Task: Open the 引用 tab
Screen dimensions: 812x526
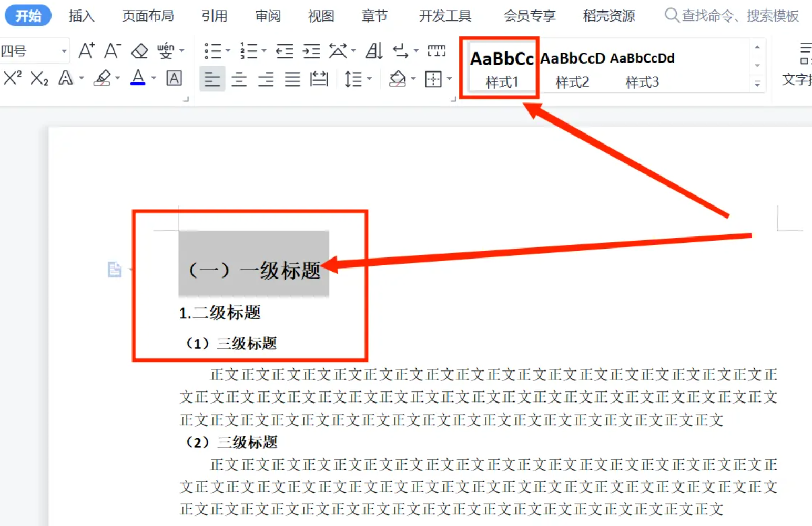Action: 215,16
